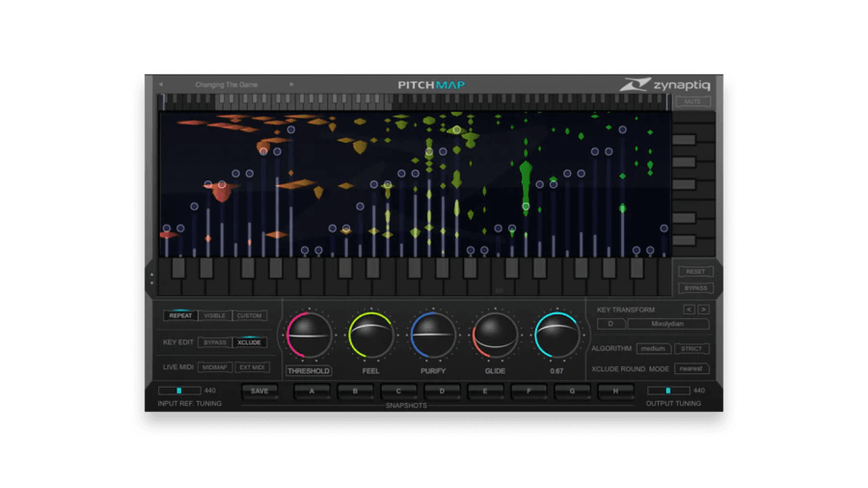
Task: Advance to the next preset with right arrow
Action: (x=292, y=84)
